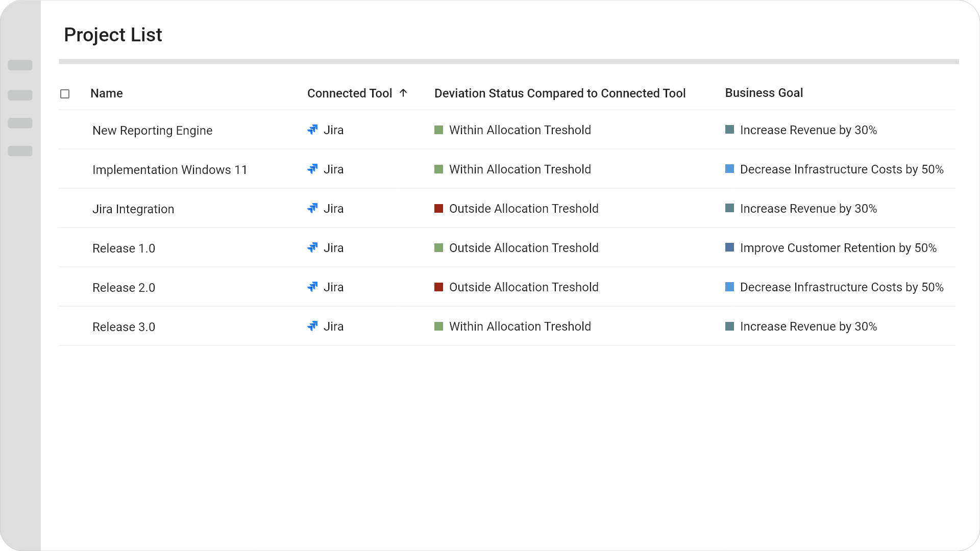This screenshot has height=551, width=980.
Task: Click the Jira label in the Jira Integration row
Action: point(333,209)
